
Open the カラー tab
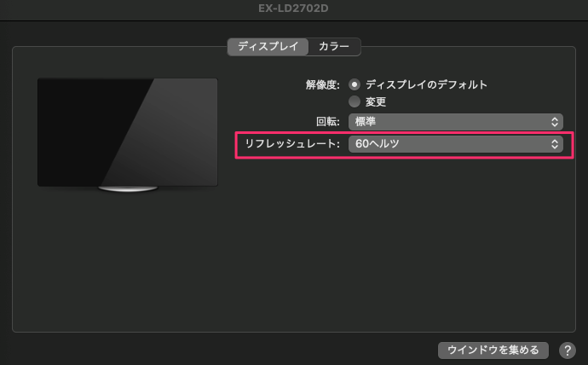click(334, 47)
